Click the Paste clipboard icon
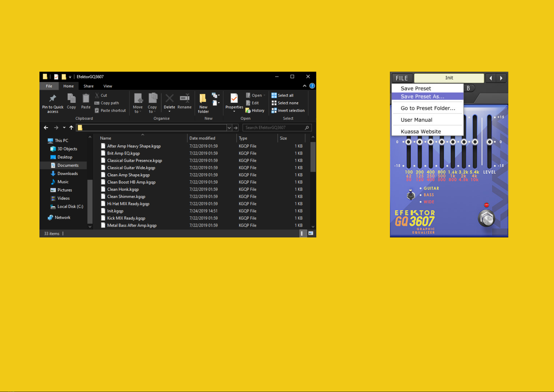Screen dimensions: 554x392 pos(86,98)
